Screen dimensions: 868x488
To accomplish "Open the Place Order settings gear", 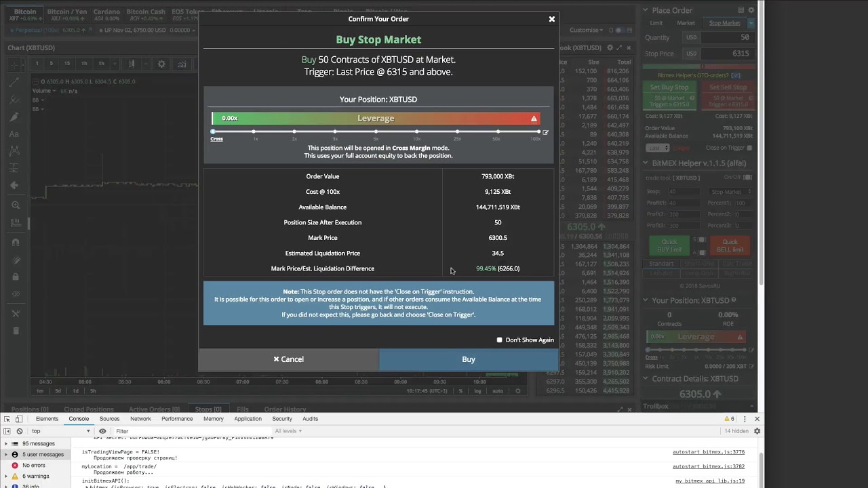I will (x=750, y=10).
